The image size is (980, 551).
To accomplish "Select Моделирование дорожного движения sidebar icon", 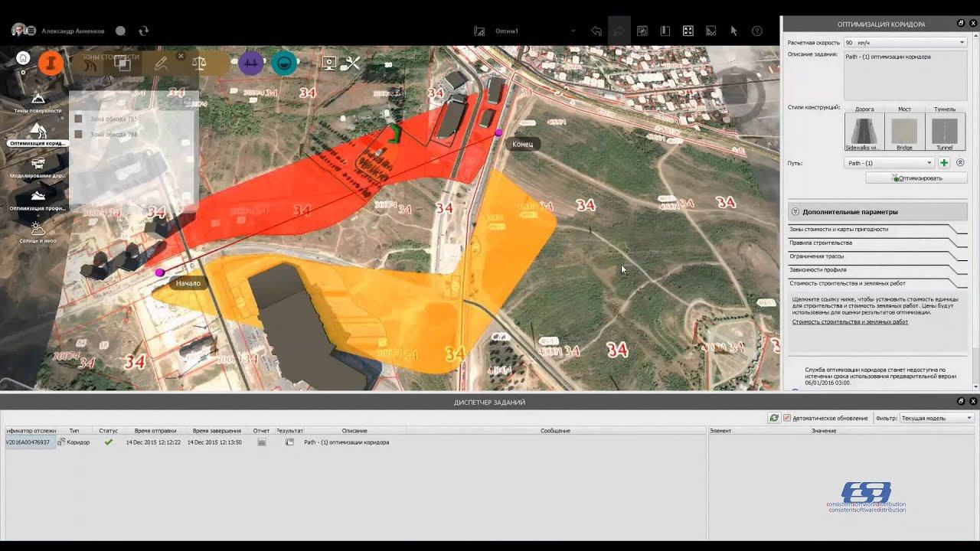I will click(x=38, y=167).
